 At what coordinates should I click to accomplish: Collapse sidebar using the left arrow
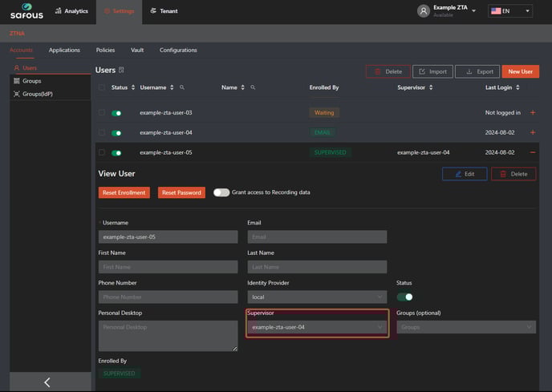47,382
